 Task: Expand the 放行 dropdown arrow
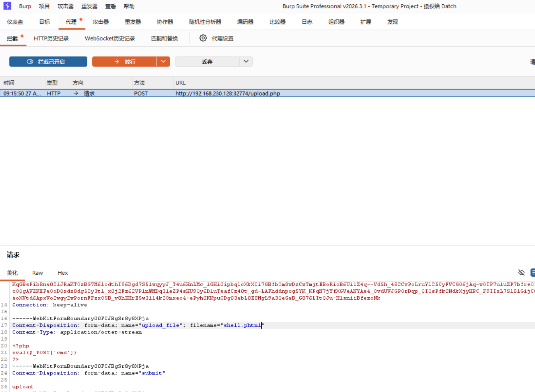click(x=163, y=62)
